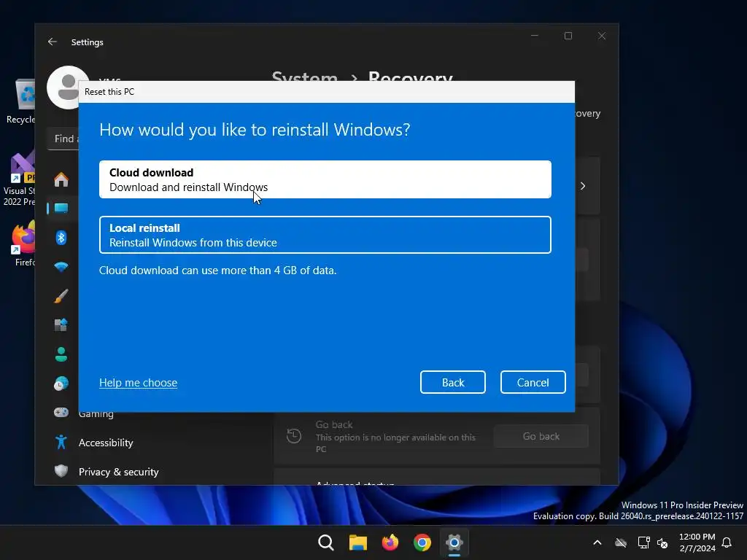Go back using Settings back arrow
Viewport: 747px width, 560px height.
pyautogui.click(x=53, y=42)
